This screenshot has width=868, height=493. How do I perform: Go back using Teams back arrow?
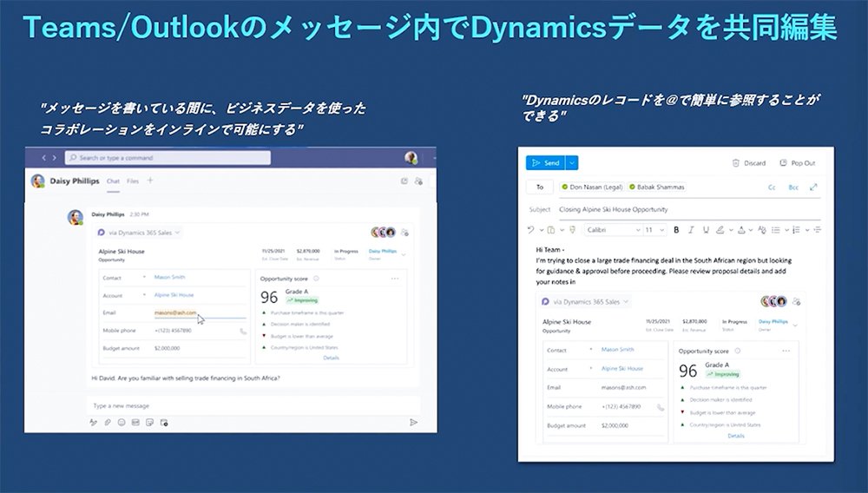pyautogui.click(x=43, y=158)
